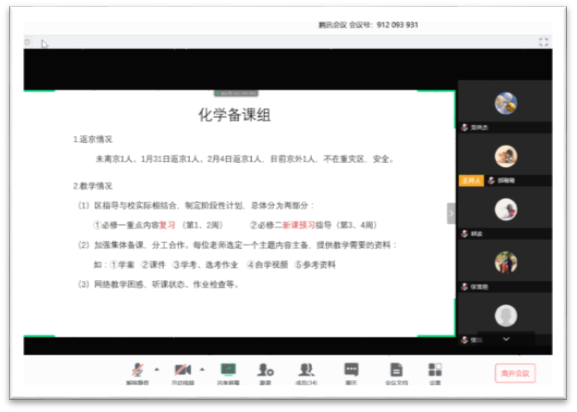
Task: Open audio options arrow beside microphone
Action: [157, 369]
